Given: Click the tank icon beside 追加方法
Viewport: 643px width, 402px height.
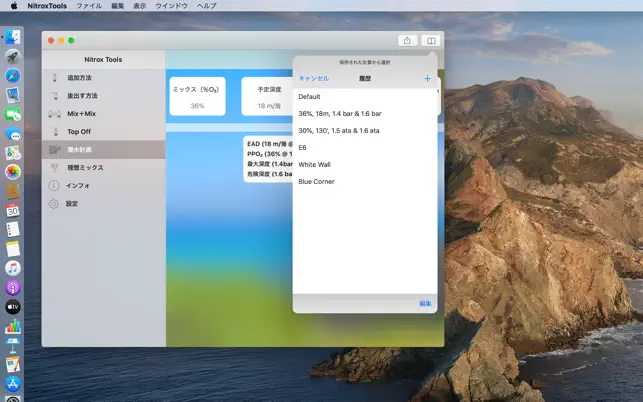Looking at the screenshot, I should [x=54, y=78].
